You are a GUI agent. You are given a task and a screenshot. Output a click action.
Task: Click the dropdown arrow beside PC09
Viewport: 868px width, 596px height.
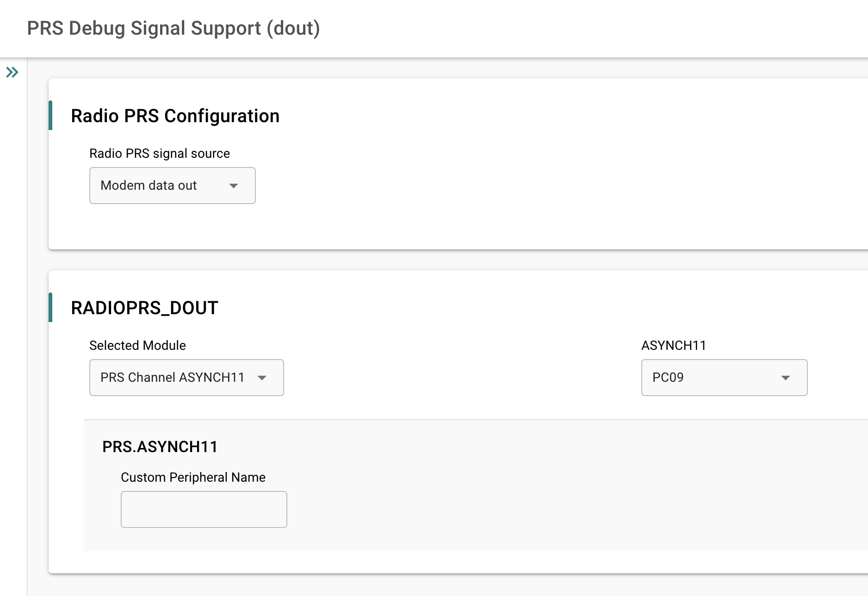786,378
